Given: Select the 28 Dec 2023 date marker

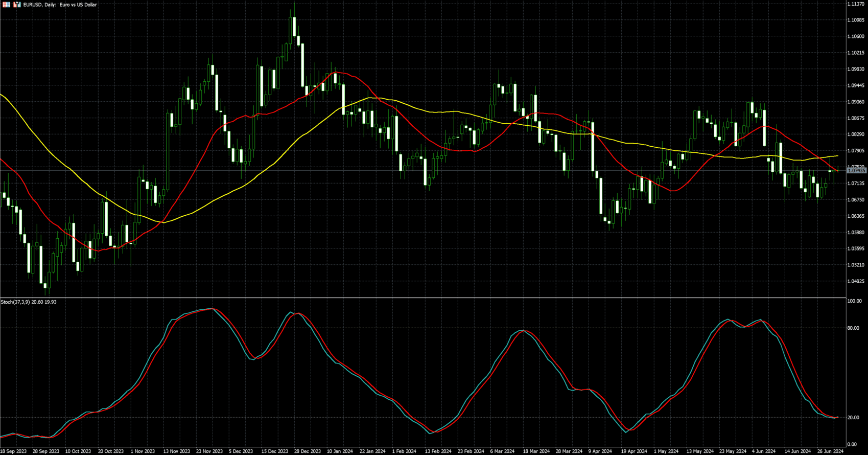Looking at the screenshot, I should coord(307,451).
